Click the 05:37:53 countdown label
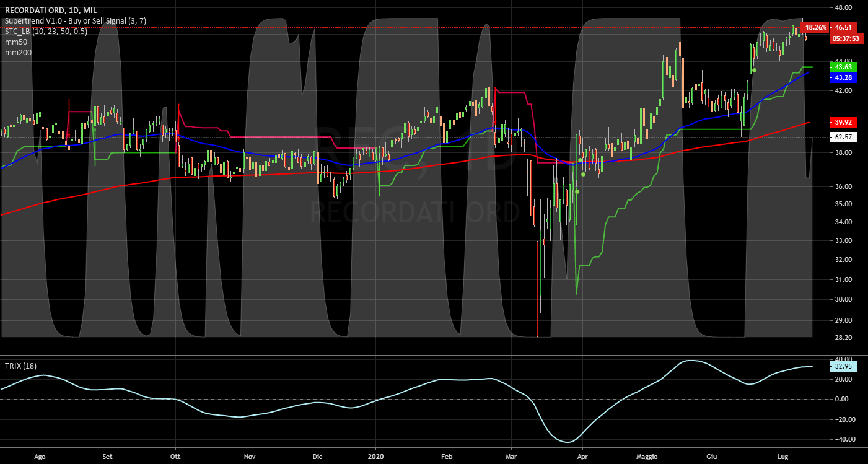 [845, 38]
